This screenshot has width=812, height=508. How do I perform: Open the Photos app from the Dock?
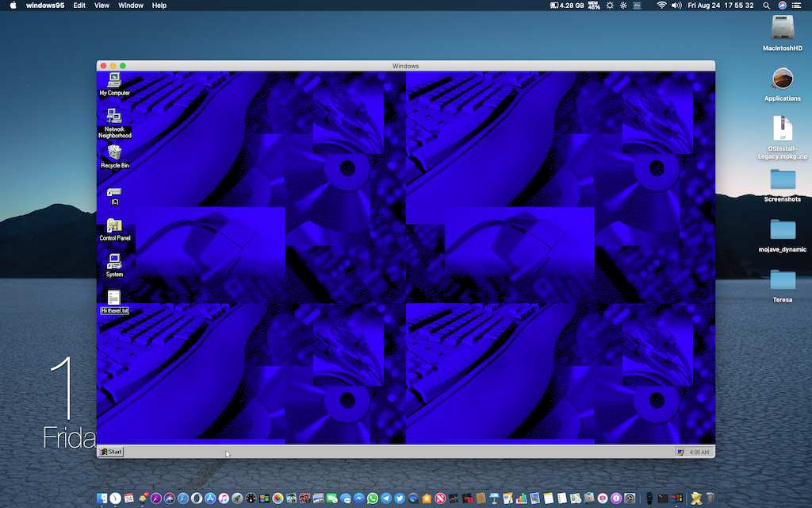click(278, 498)
